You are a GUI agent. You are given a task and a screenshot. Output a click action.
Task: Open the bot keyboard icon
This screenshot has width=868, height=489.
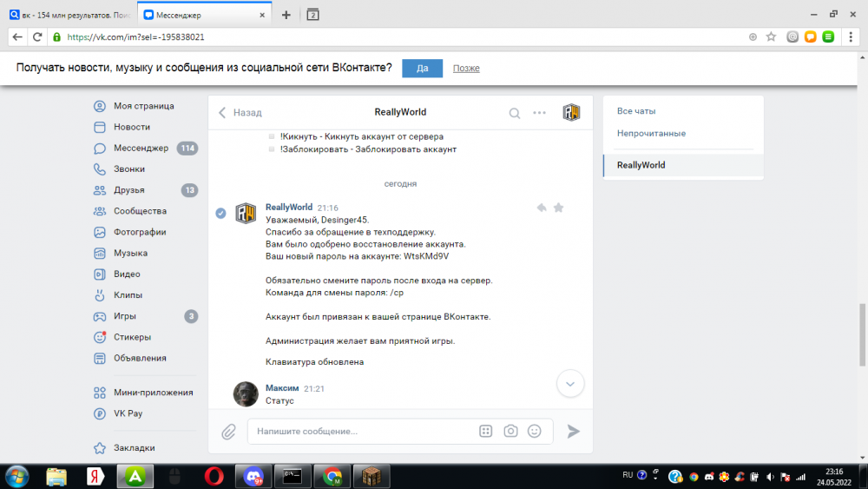[485, 432]
